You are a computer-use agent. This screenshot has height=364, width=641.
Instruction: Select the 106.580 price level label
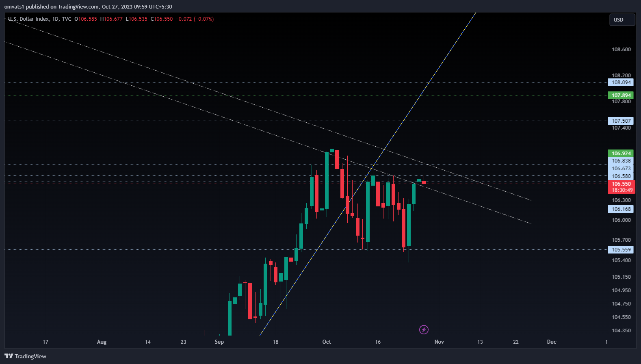621,176
